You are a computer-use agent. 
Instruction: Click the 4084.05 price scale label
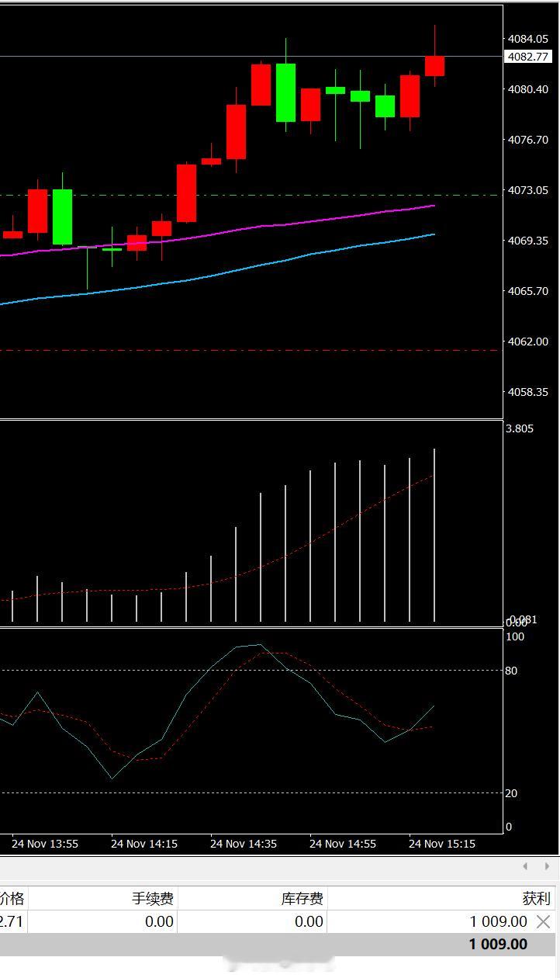(x=528, y=39)
